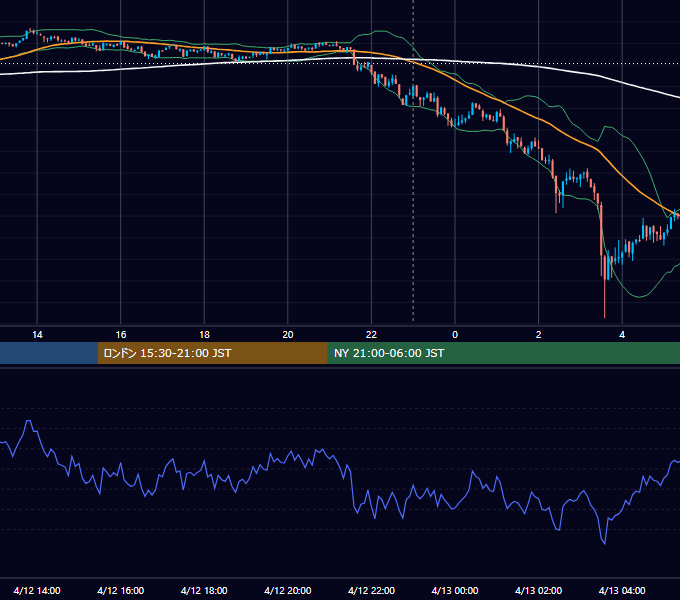Click the 18 hour label on price chart axis
The image size is (680, 600).
point(204,335)
